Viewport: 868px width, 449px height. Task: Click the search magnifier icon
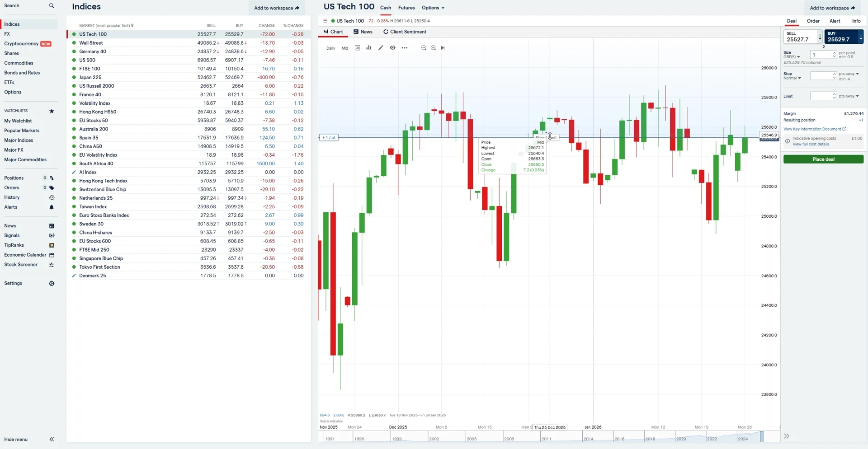point(52,6)
